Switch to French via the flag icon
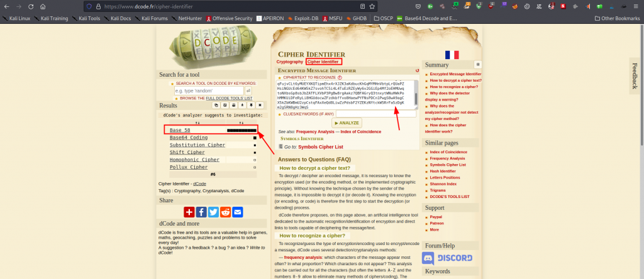This screenshot has width=644, height=279. pos(452,55)
